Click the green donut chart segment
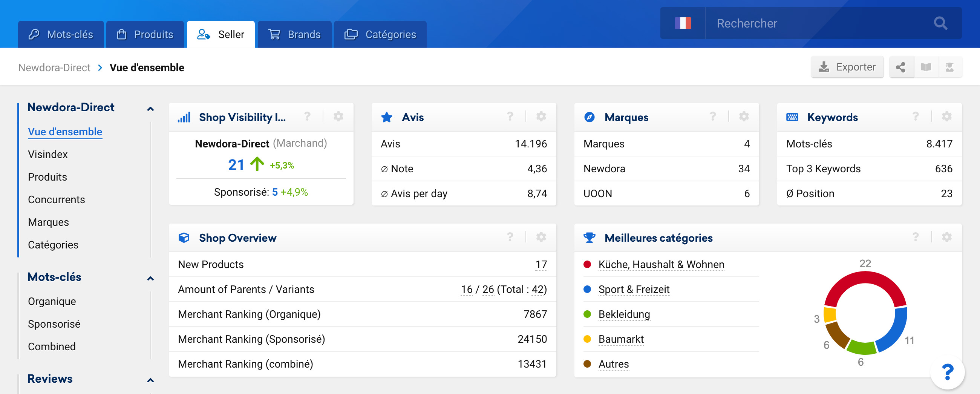 (862, 347)
